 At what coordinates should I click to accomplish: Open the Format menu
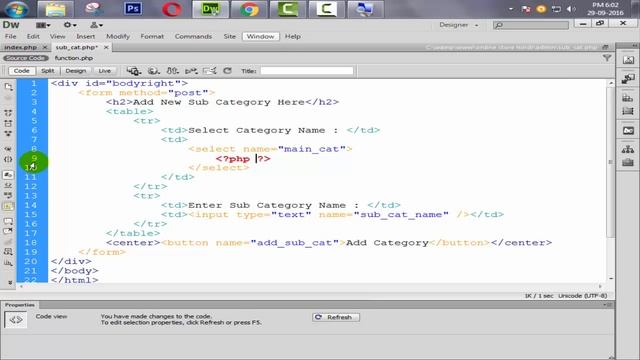(x=152, y=36)
